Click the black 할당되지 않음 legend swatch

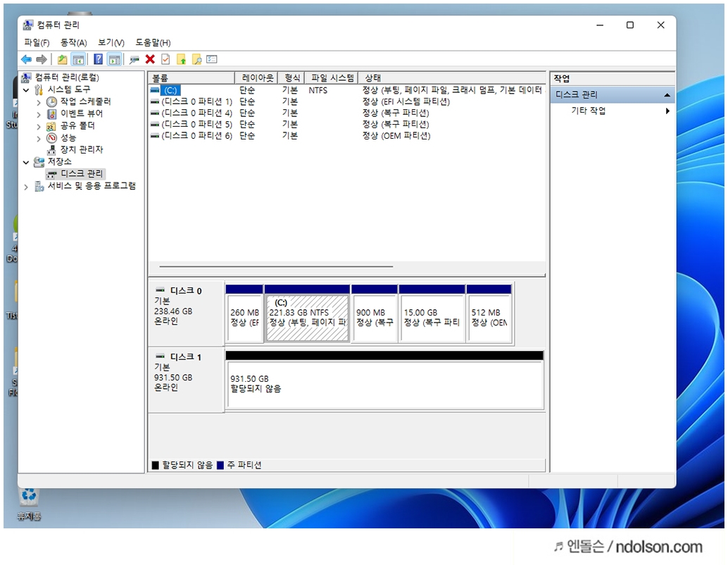[156, 466]
